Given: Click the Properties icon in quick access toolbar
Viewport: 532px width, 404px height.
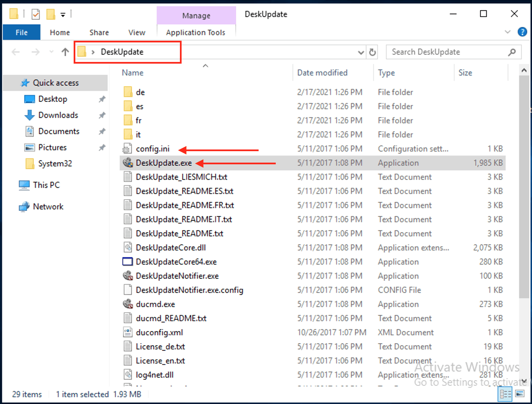Looking at the screenshot, I should pos(36,14).
